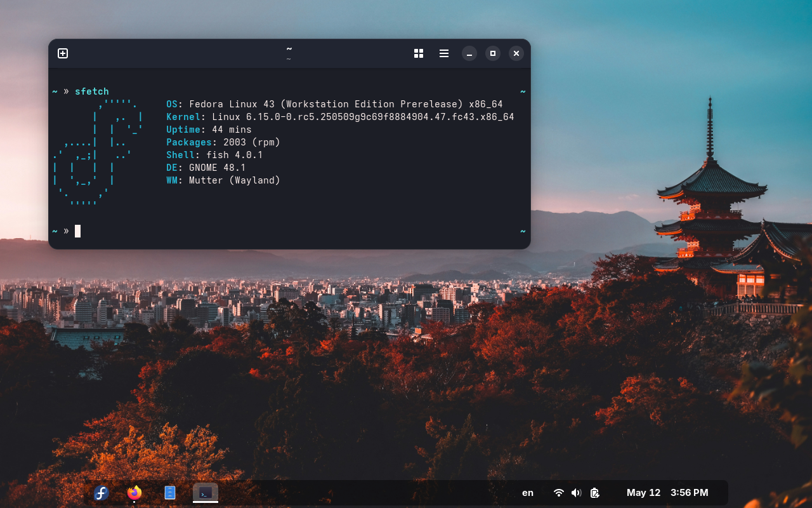The width and height of the screenshot is (812, 508).
Task: Click the Kernel version line
Action: pos(340,117)
